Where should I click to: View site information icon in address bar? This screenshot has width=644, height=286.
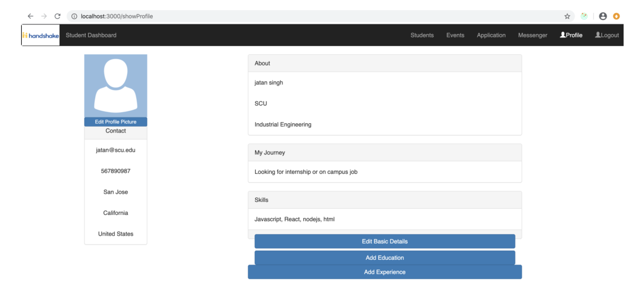(x=74, y=16)
